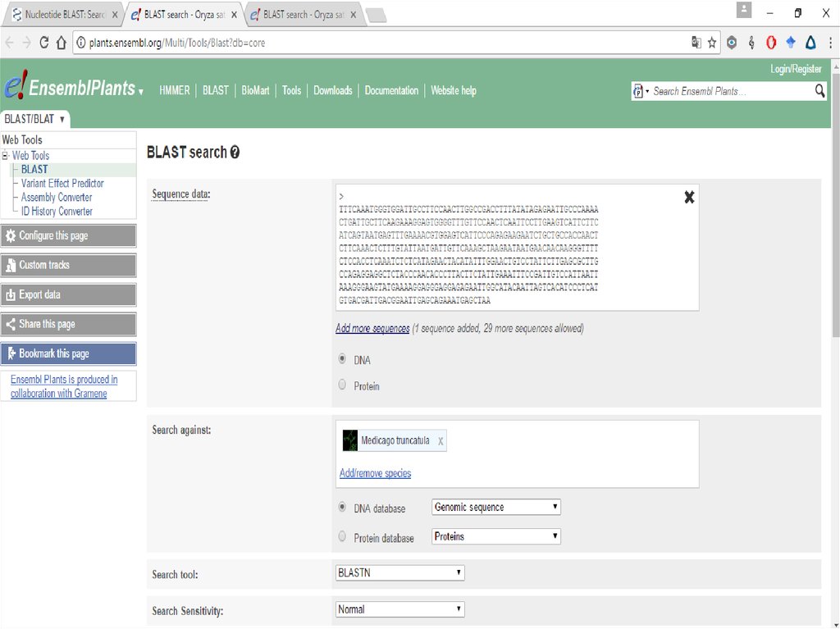The width and height of the screenshot is (840, 629).
Task: Reload the page with the refresh icon
Action: click(x=44, y=43)
